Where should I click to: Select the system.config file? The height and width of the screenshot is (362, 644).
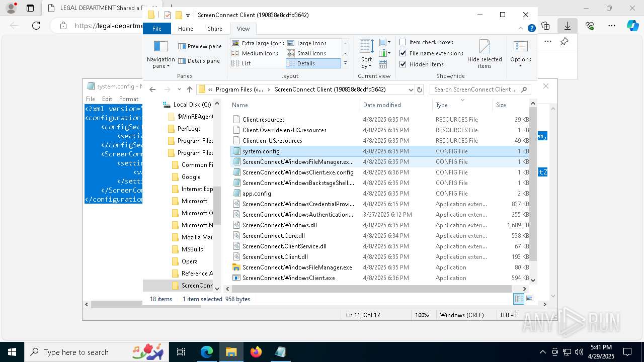[x=380, y=151]
